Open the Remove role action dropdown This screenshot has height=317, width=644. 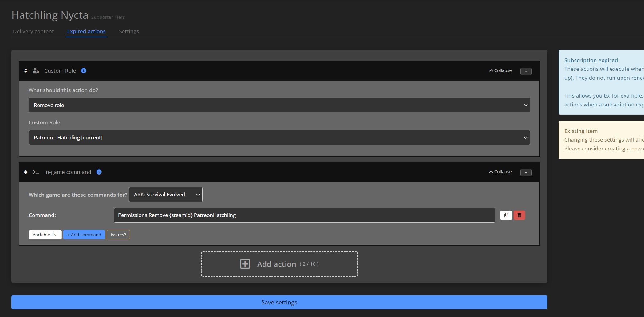279,105
